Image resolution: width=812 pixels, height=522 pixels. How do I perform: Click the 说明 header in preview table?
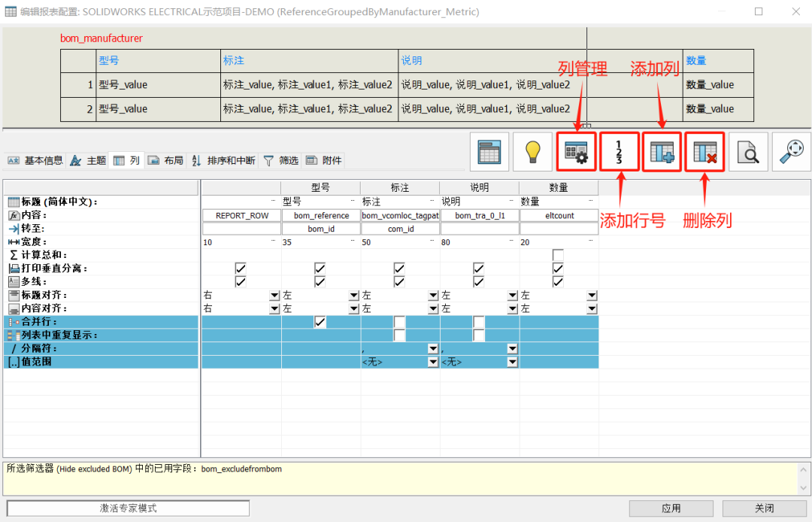click(x=412, y=61)
